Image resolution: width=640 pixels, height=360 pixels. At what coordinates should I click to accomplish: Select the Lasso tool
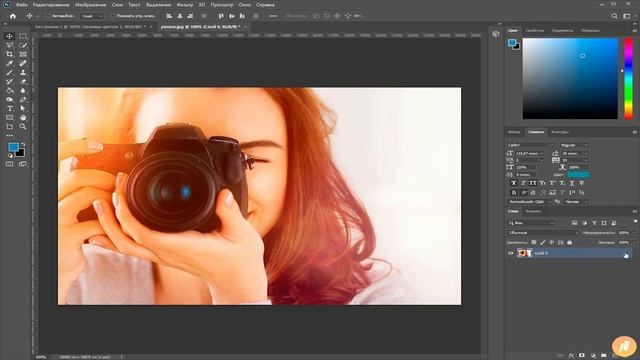coord(9,45)
